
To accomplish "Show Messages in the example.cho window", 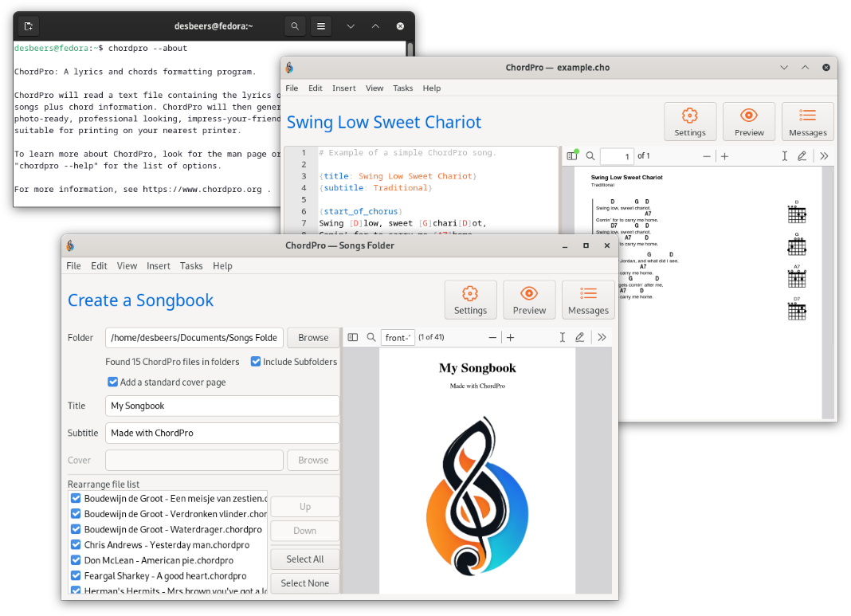I will pos(808,122).
